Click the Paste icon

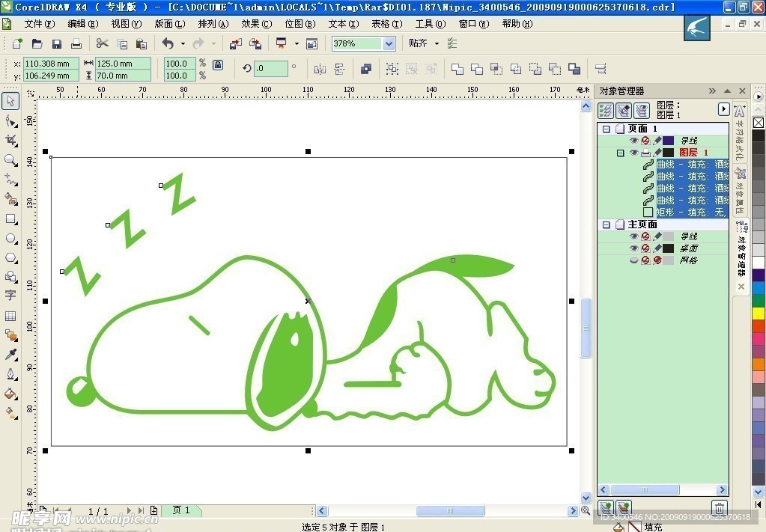142,44
